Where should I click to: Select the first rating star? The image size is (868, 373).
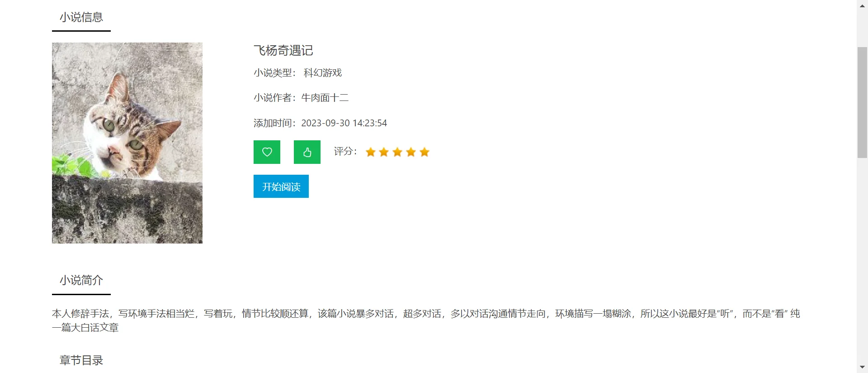371,152
